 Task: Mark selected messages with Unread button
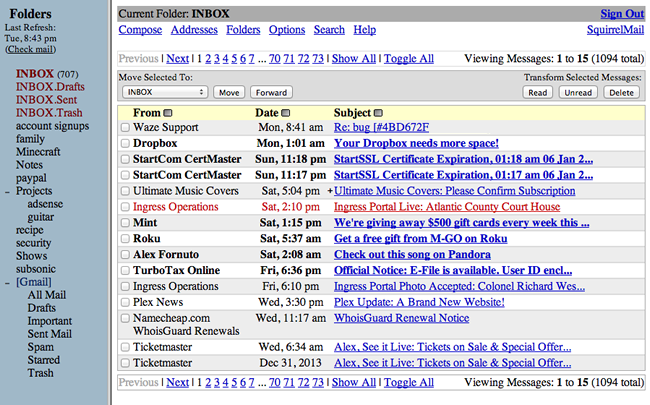(576, 92)
